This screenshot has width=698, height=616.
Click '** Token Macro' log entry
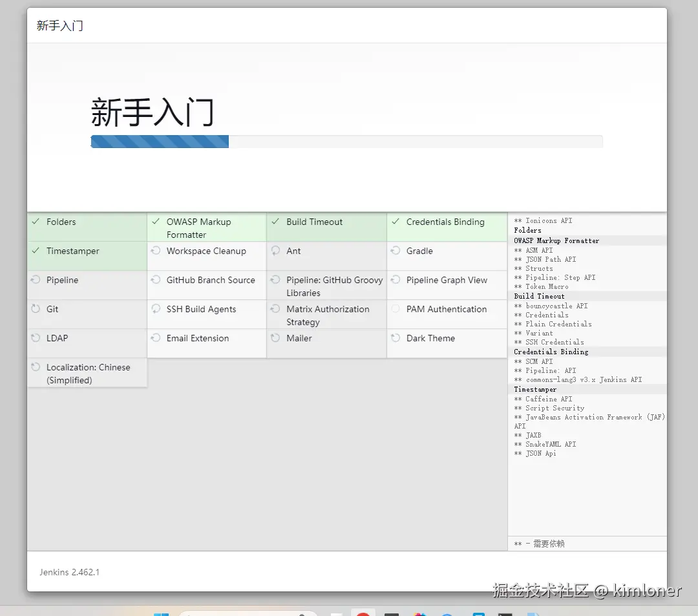pos(541,286)
